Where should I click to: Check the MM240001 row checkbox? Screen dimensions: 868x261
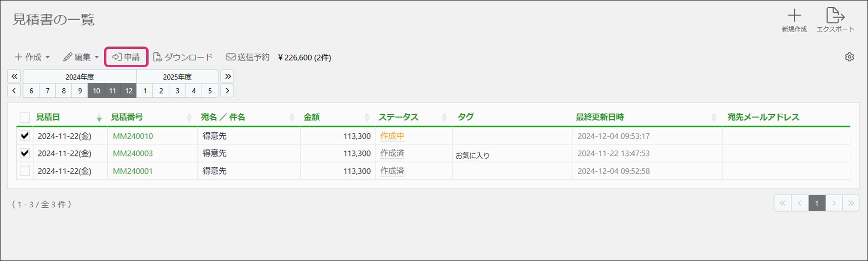pyautogui.click(x=25, y=171)
